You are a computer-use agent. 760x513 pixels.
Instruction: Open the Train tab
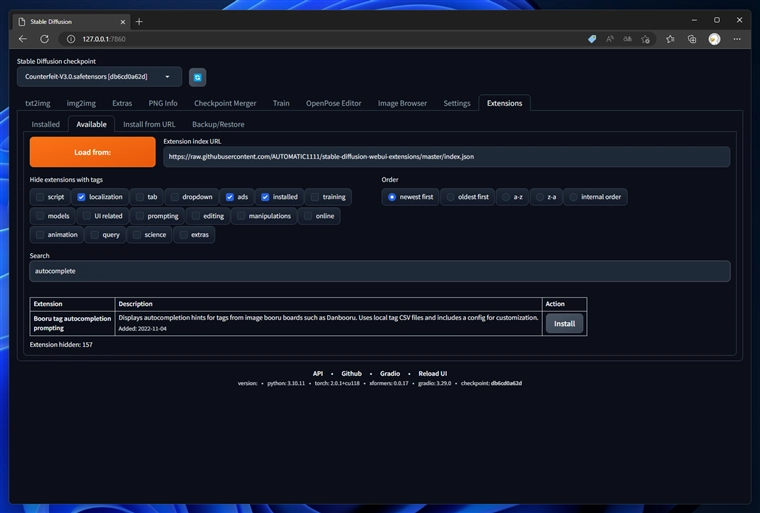pyautogui.click(x=281, y=103)
